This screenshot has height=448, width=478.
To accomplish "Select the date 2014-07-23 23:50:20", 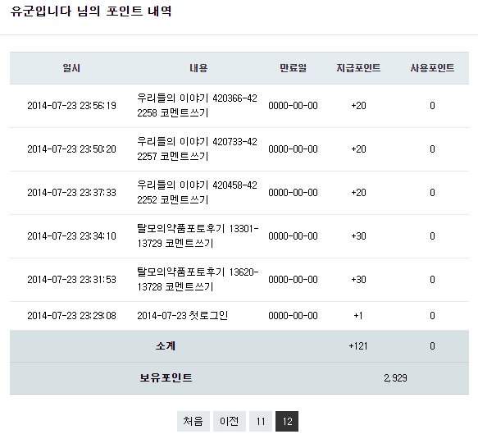I will point(71,149).
